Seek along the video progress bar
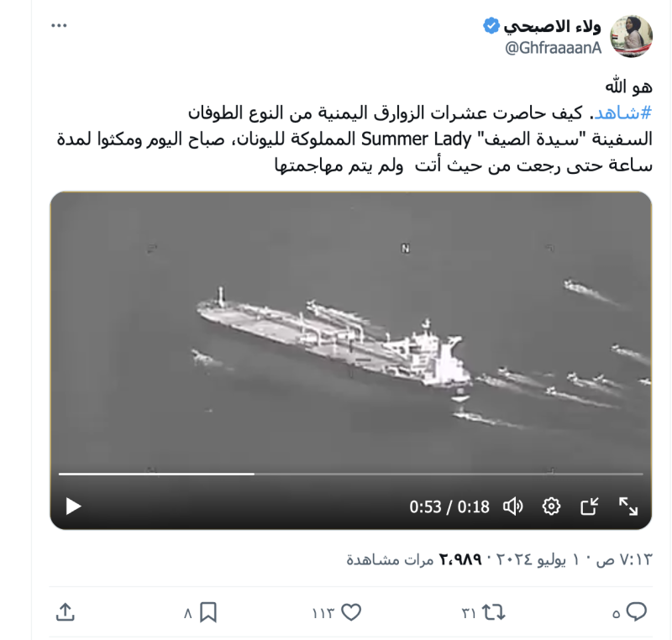Image resolution: width=672 pixels, height=640 pixels. pyautogui.click(x=350, y=474)
